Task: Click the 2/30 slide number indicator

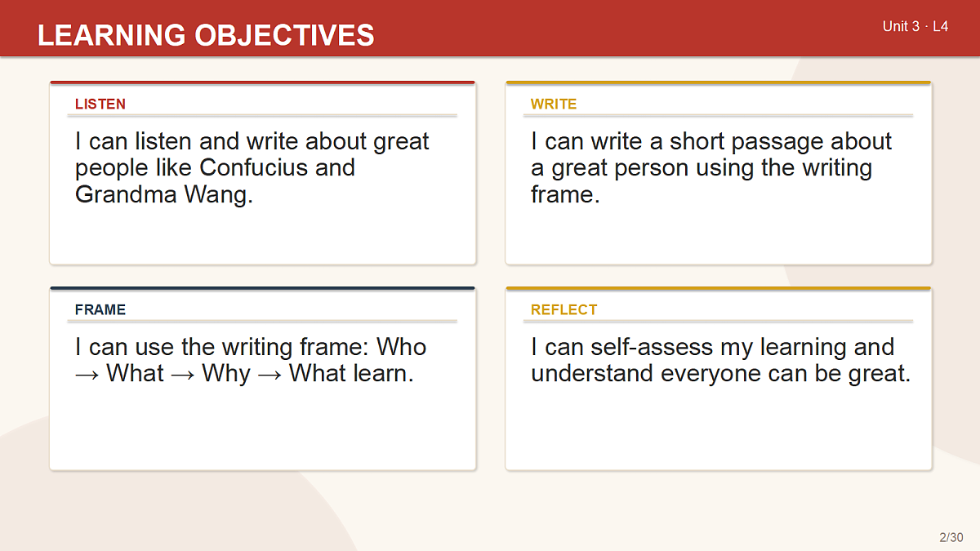Action: click(951, 537)
